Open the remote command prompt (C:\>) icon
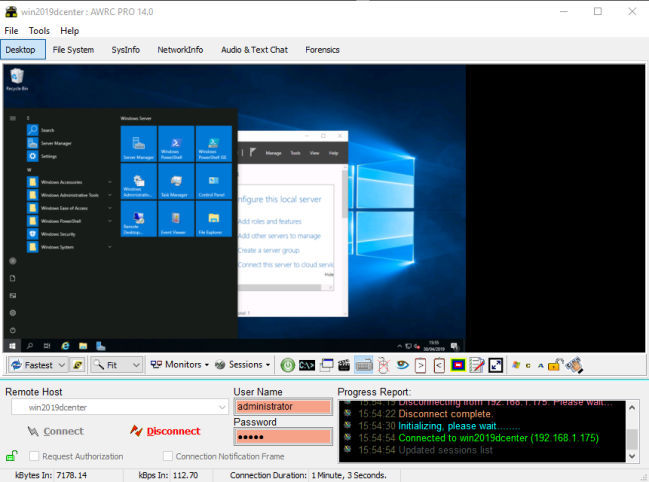649x482 pixels. [307, 365]
